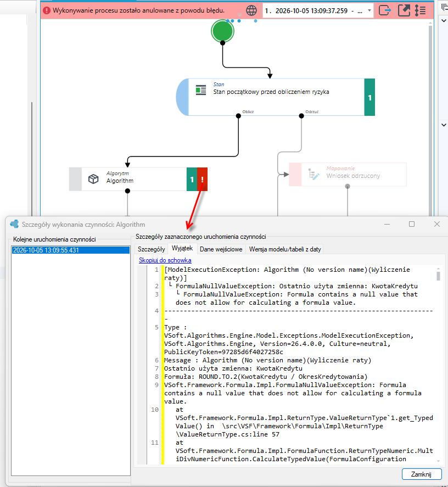Click the upper chevron in the right side panel
448x487 pixels.
coord(444,21)
